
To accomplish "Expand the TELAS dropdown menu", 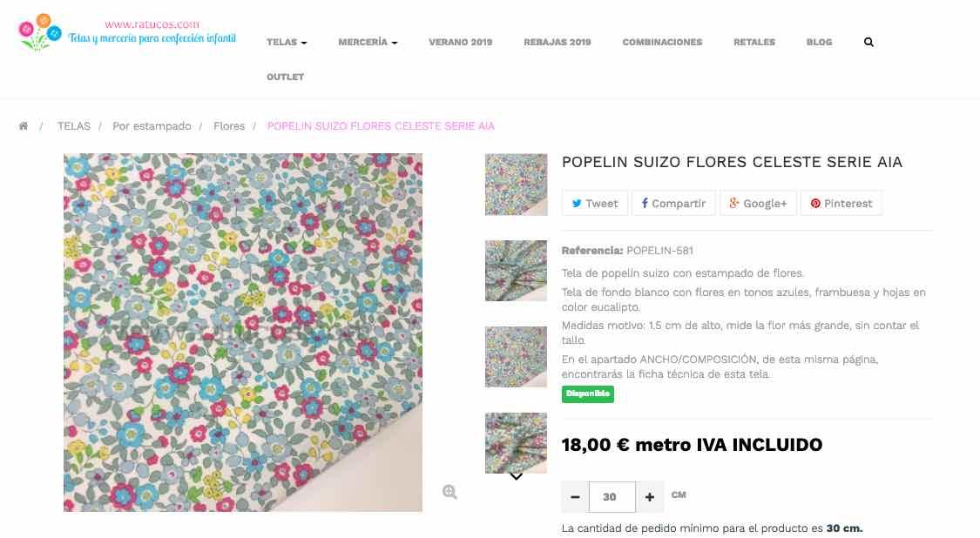I will coord(287,42).
